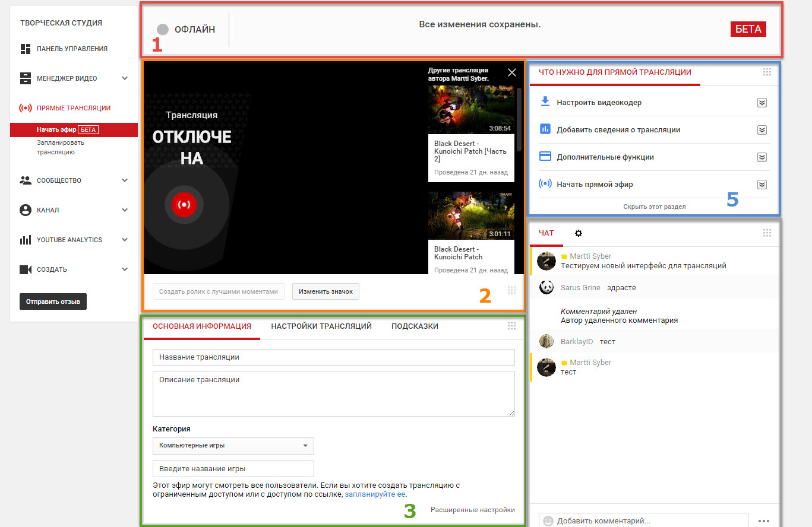Open the 3:01:11 Black Desert thumbnail
The width and height of the screenshot is (812, 527).
[x=471, y=215]
